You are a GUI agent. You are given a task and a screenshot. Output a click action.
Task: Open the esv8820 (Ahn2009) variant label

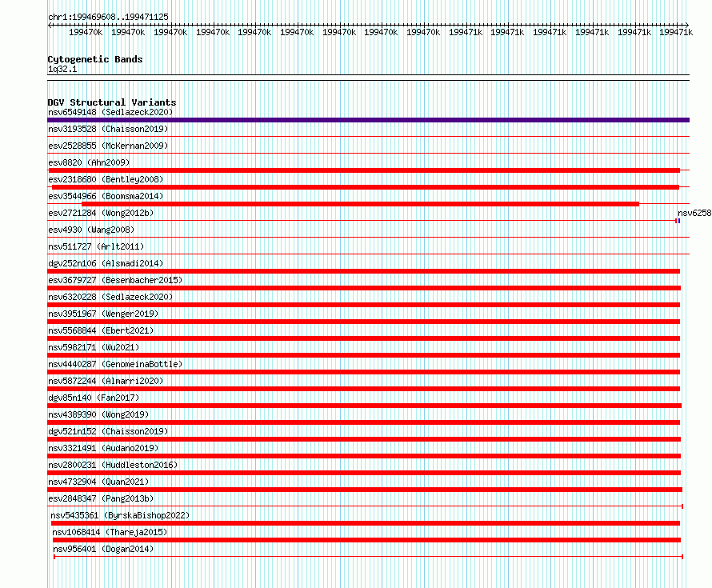point(89,162)
